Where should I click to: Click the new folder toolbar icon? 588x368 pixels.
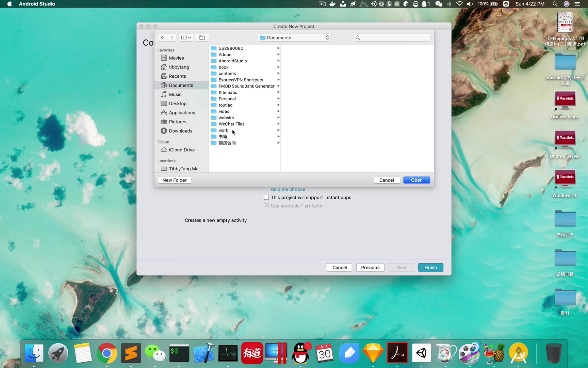[x=202, y=37]
